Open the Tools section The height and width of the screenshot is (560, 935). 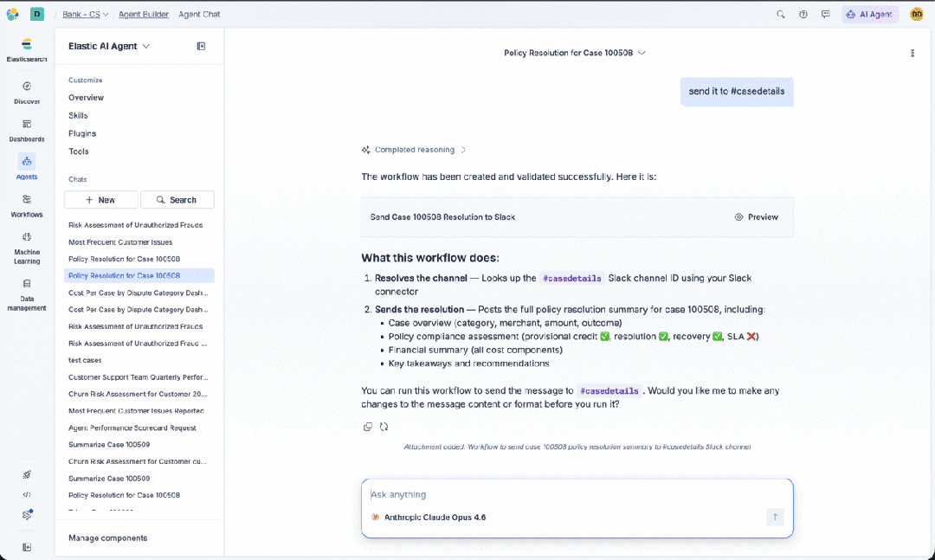79,151
